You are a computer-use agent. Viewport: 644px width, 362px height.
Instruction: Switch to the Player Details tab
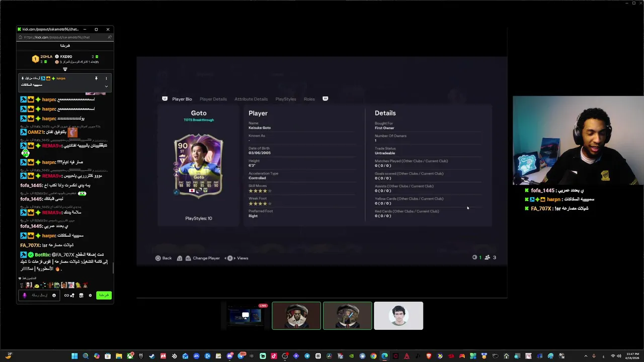coord(213,99)
